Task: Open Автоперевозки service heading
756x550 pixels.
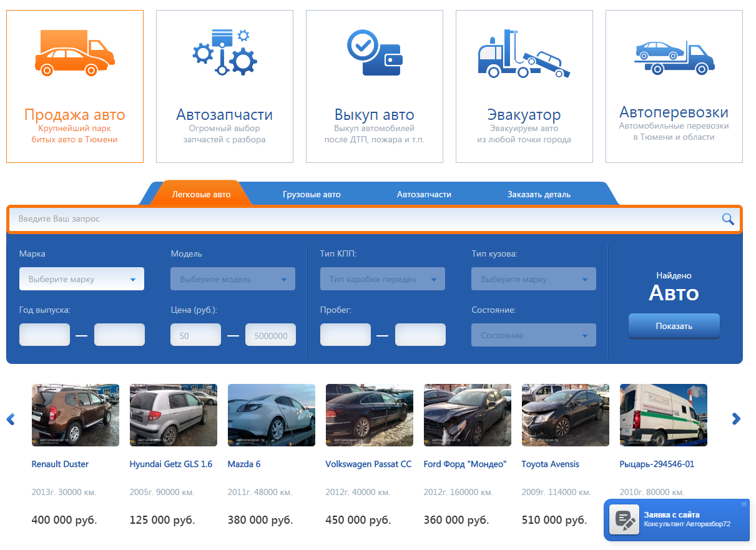Action: click(x=674, y=112)
